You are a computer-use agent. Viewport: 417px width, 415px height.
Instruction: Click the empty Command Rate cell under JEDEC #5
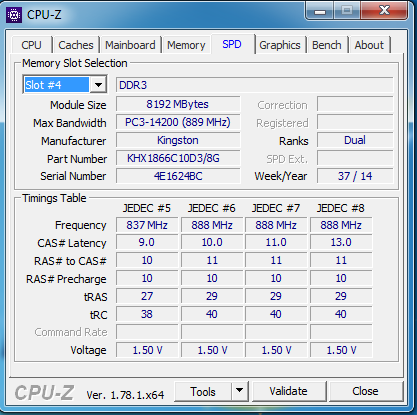pos(147,332)
